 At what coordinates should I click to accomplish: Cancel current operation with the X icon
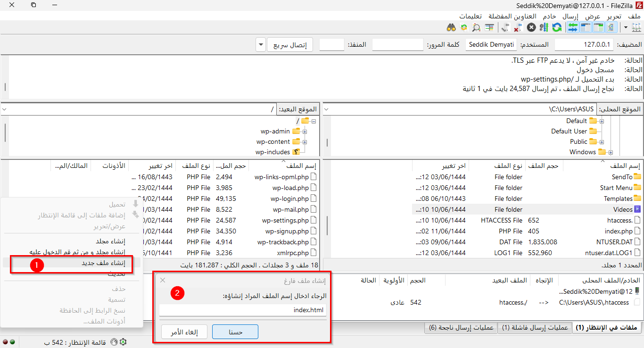pos(531,28)
